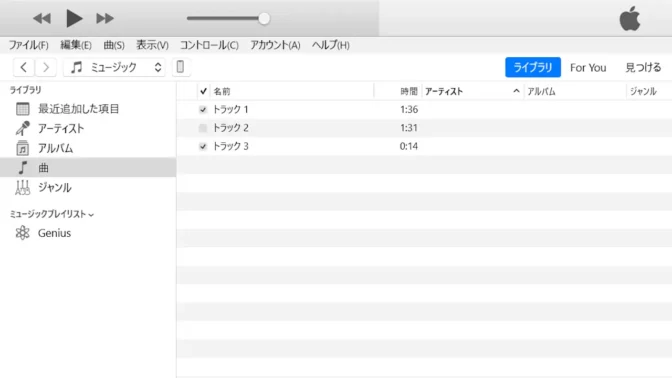Viewport: 672px width, 378px height.
Task: Uncheck the トラック 3 checkbox
Action: click(x=203, y=147)
